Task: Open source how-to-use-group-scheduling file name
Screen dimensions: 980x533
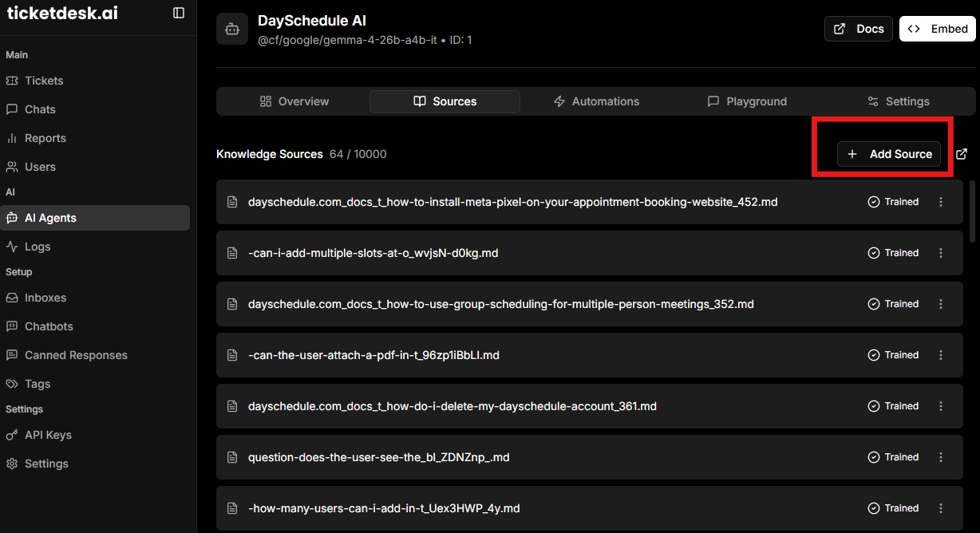Action: pos(501,304)
